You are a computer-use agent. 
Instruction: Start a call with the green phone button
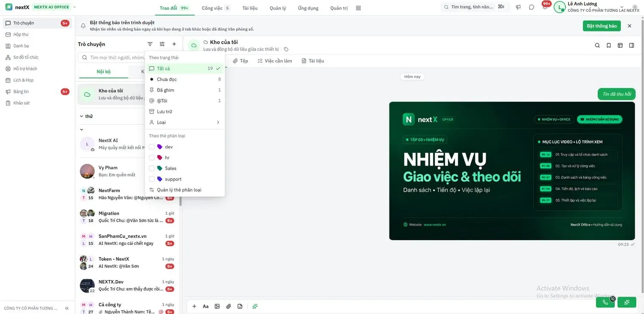(x=605, y=302)
